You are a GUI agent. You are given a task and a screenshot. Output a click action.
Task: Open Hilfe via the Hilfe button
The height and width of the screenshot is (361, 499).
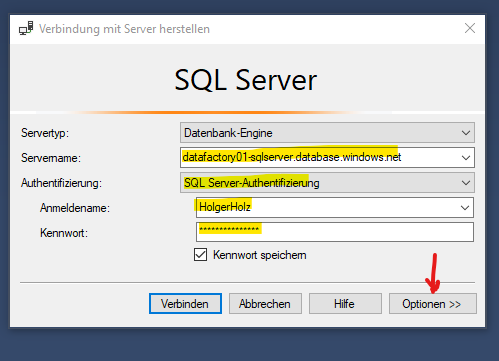point(345,304)
